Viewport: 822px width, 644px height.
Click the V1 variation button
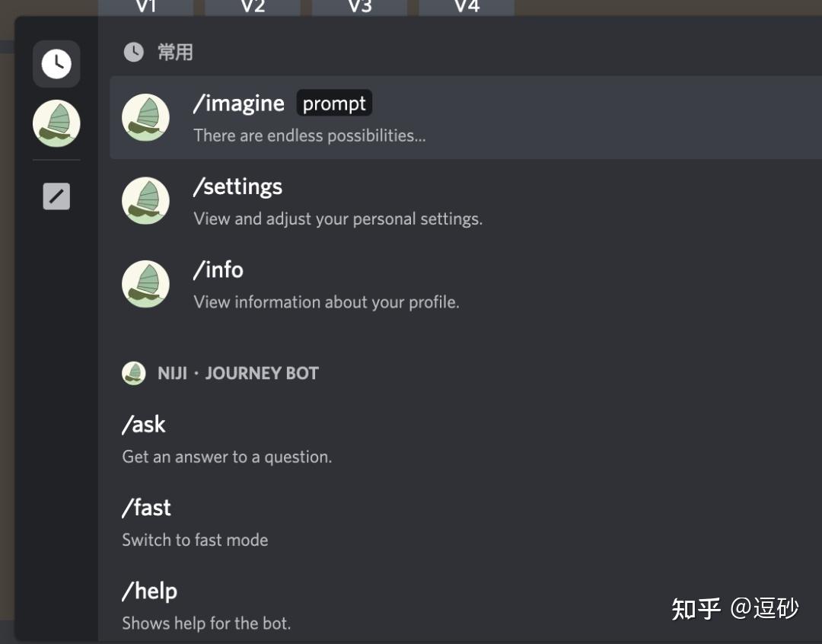tap(146, 6)
